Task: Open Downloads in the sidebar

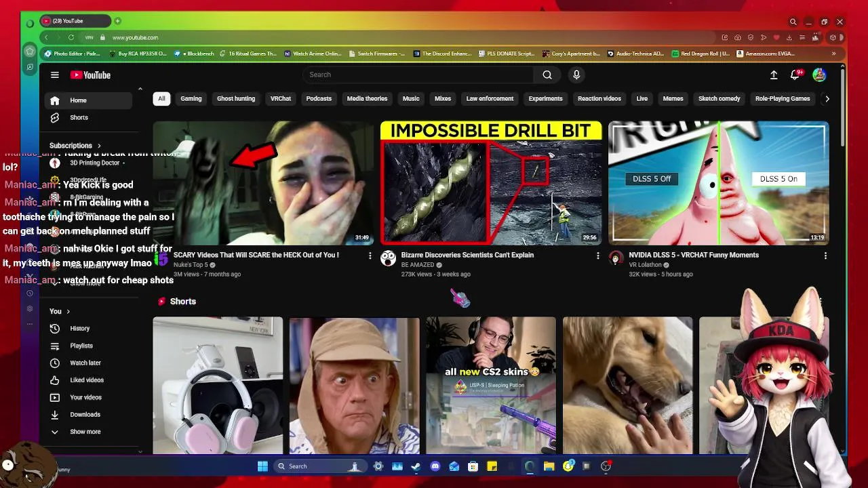Action: [x=88, y=414]
